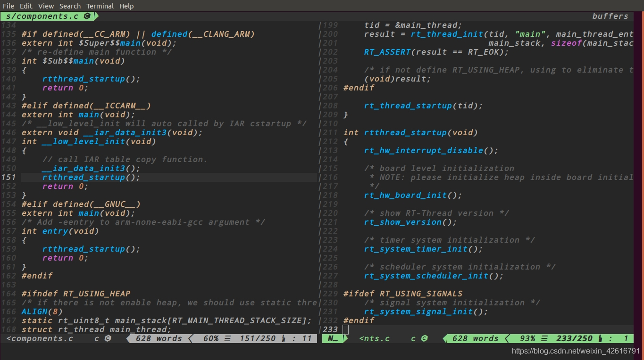Image resolution: width=644 pixels, height=360 pixels.
Task: Click the 233/250 line counter
Action: tap(574, 338)
